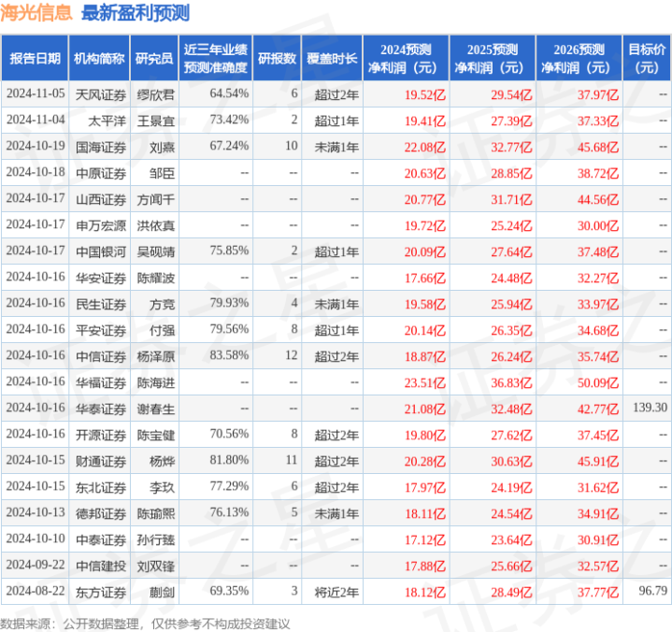The height and width of the screenshot is (632, 672).
Task: Click researcher name 刘双锋
Action: (155, 566)
